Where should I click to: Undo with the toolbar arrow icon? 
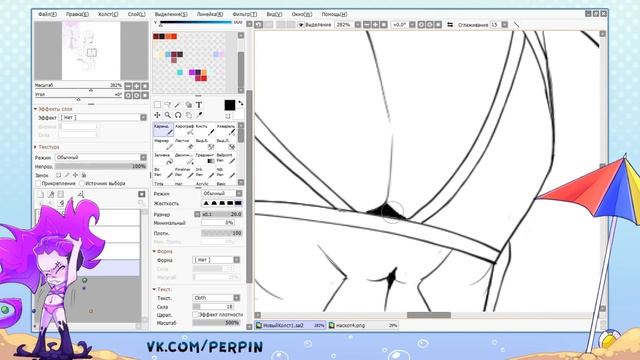tap(259, 24)
